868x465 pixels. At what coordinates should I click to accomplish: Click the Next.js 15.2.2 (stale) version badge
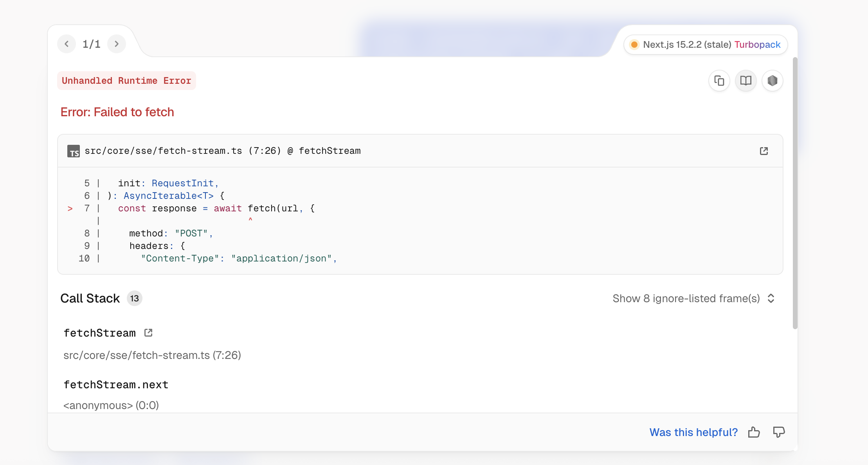point(687,45)
